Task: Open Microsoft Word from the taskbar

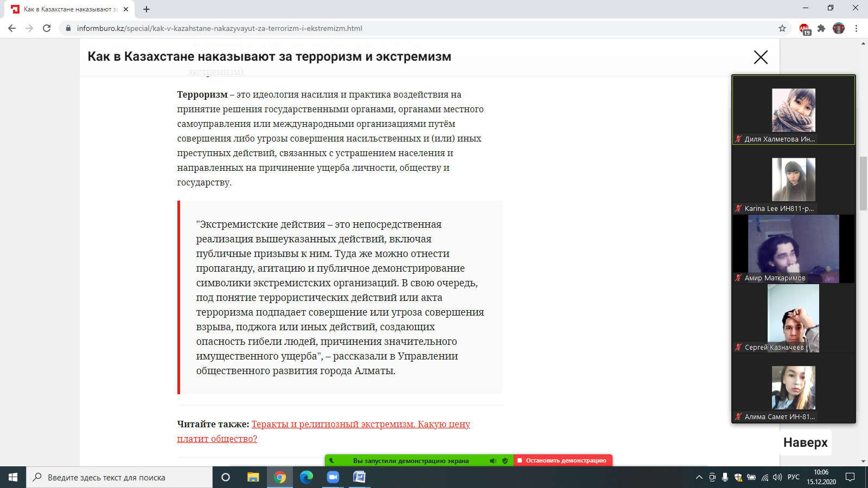Action: [x=359, y=477]
